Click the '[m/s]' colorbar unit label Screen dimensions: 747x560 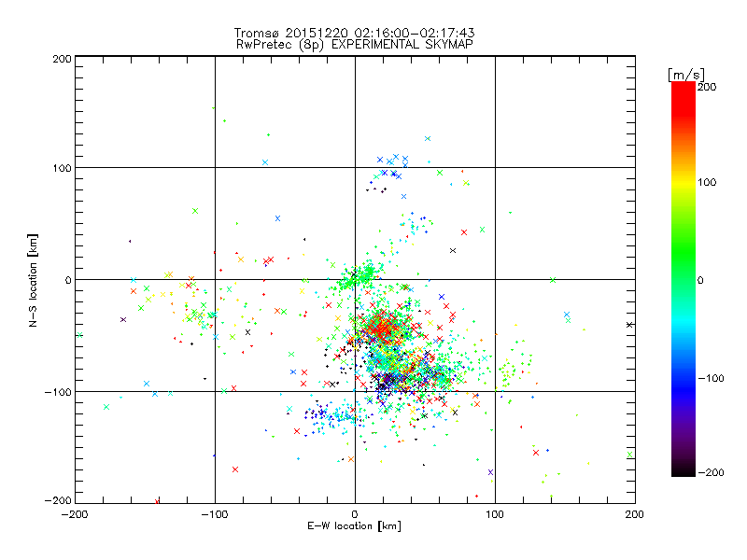pos(686,75)
